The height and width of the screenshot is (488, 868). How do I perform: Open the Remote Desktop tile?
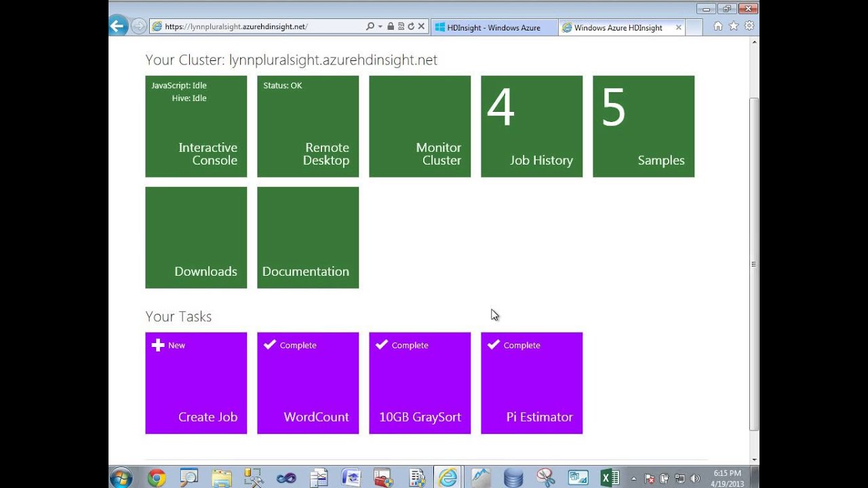point(308,126)
